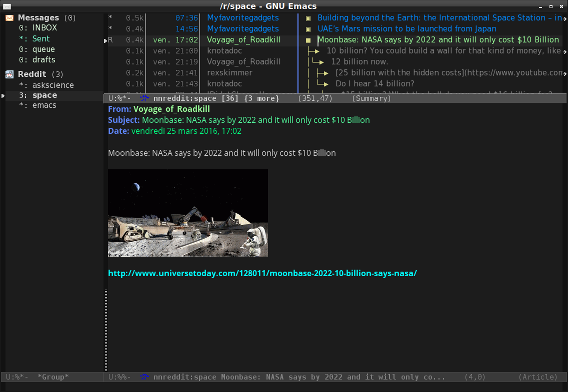Minimize the Emacs window
This screenshot has width=568, height=392.
click(540, 6)
